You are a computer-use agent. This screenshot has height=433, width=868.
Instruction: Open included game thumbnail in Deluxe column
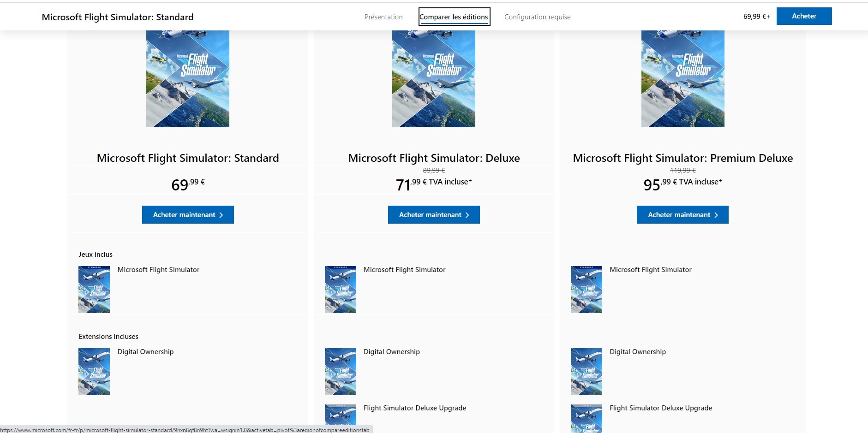coord(341,290)
